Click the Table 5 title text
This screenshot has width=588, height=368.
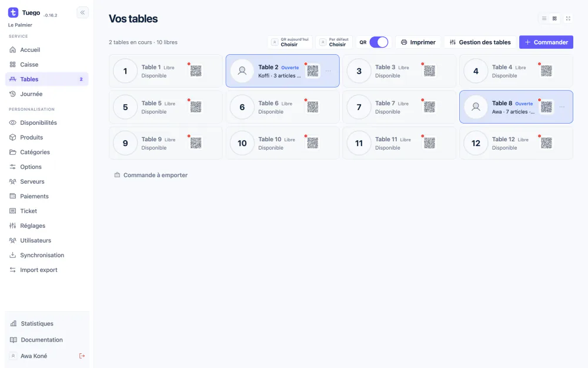(152, 103)
